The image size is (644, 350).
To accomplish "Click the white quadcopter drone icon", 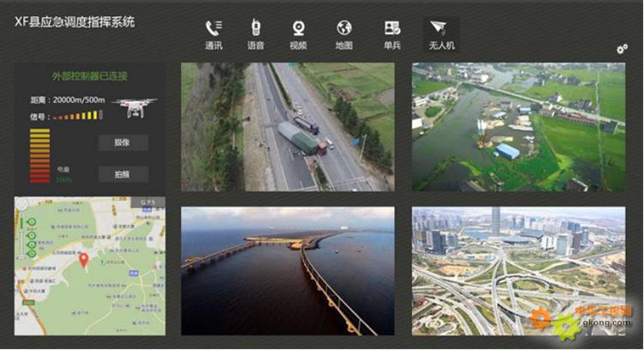I will (x=135, y=107).
